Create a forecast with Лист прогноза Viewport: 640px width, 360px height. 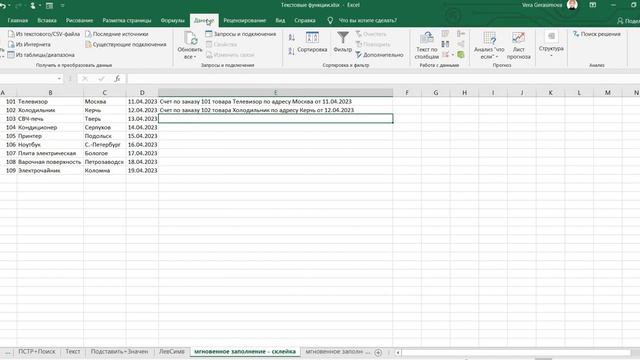[x=518, y=45]
